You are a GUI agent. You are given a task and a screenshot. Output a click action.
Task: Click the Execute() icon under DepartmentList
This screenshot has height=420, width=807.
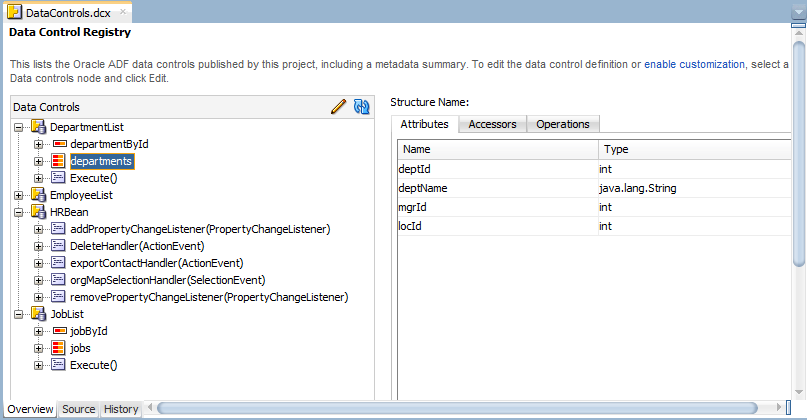point(58,178)
